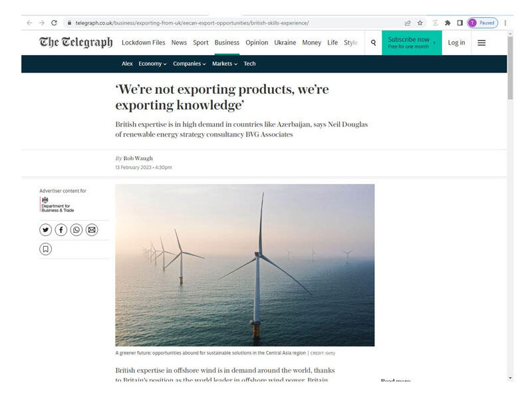Click the Subscribe now button
The image size is (532, 399).
[x=411, y=43]
